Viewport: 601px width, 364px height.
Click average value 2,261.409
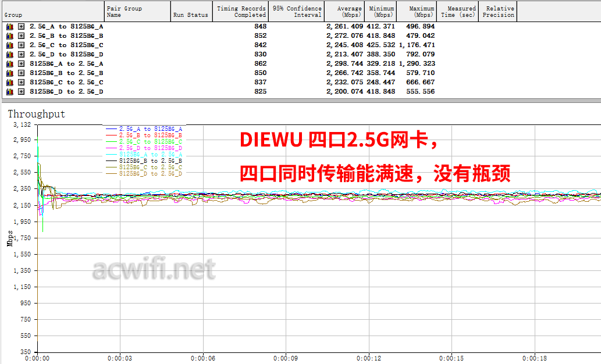(x=344, y=26)
